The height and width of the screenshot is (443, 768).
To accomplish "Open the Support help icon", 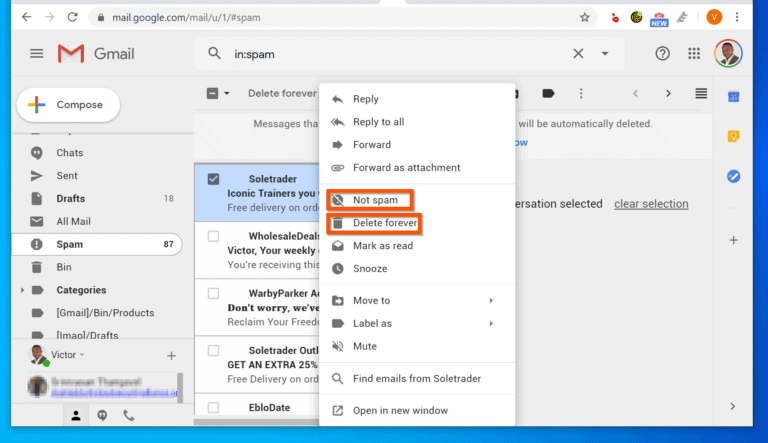I will point(662,53).
